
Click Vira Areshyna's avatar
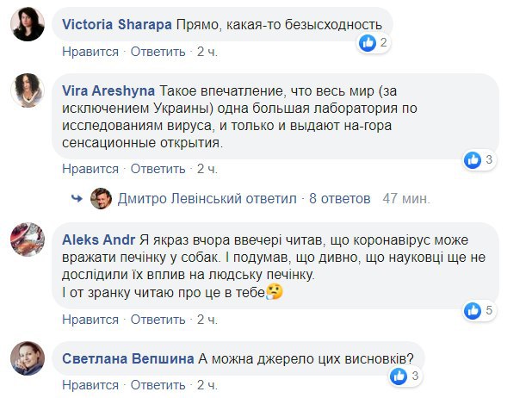[x=28, y=90]
